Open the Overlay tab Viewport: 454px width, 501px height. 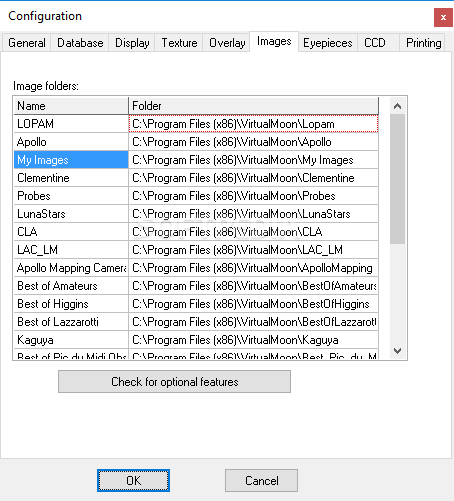(227, 43)
